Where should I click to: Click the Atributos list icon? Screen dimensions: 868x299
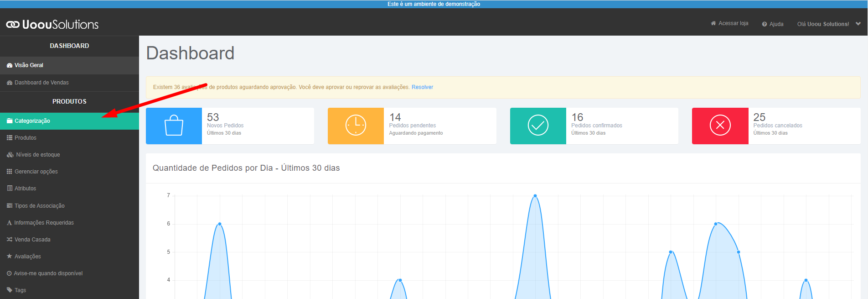pyautogui.click(x=10, y=189)
